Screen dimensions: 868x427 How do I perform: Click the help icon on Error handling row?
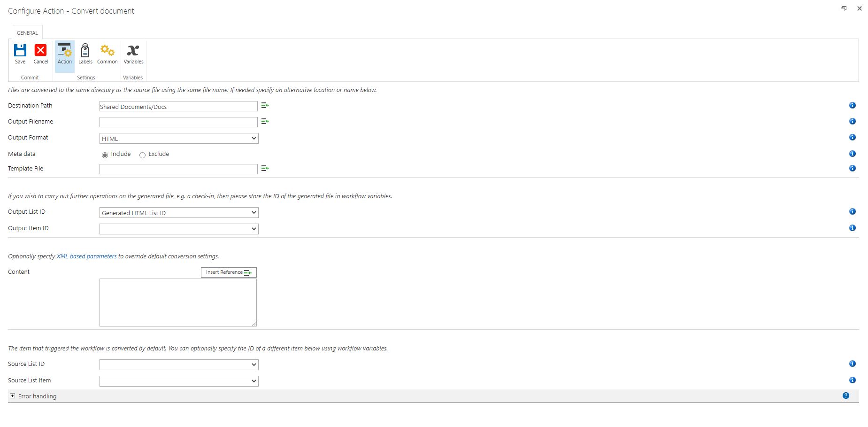(x=846, y=396)
